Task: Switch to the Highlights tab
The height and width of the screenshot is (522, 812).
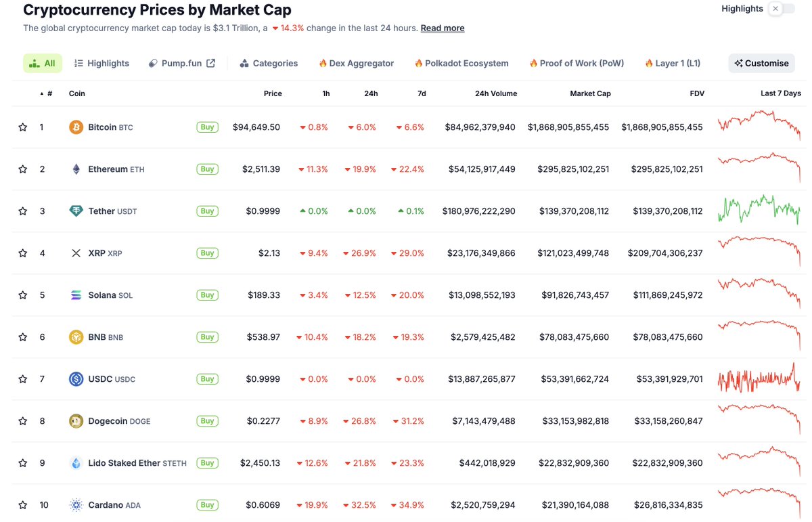Action: point(101,63)
